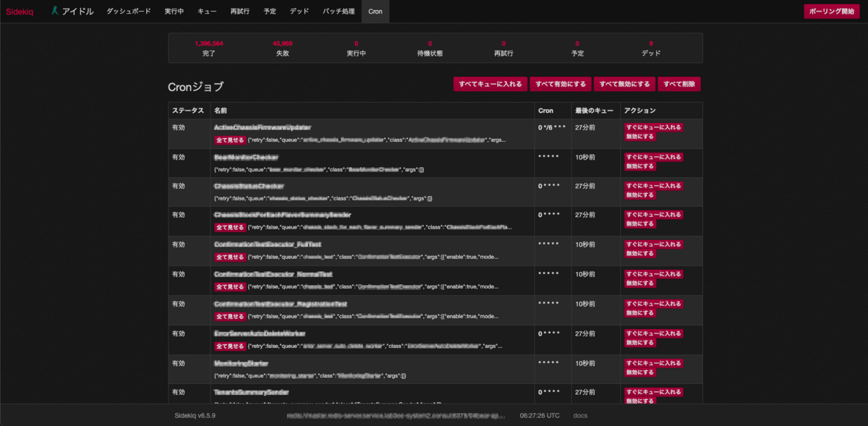
Task: Click すべてキューに入れる button
Action: click(x=490, y=84)
